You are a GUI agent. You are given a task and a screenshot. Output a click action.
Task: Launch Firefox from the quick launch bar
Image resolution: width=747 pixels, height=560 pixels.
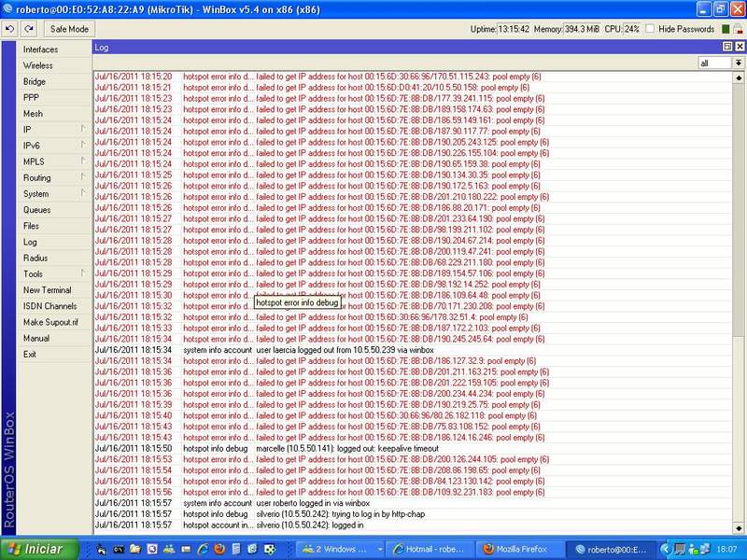(219, 549)
